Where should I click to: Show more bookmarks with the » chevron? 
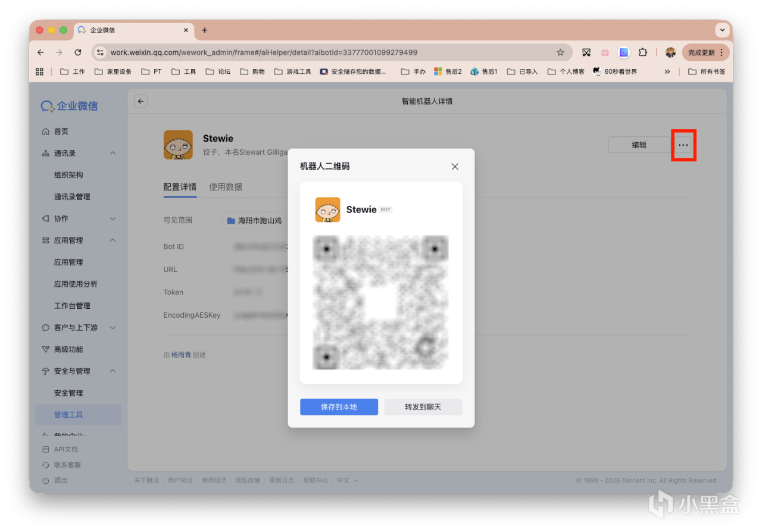pyautogui.click(x=667, y=71)
